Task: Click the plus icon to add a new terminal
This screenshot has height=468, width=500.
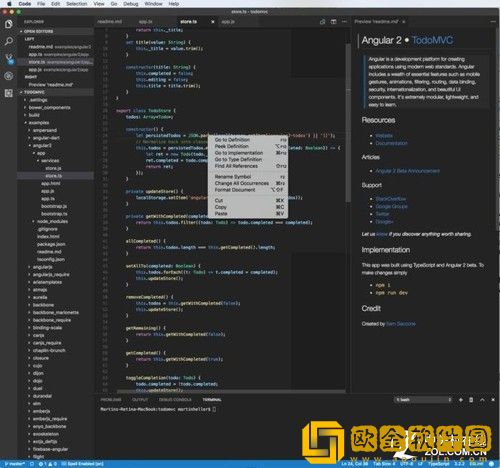Action: click(x=461, y=400)
